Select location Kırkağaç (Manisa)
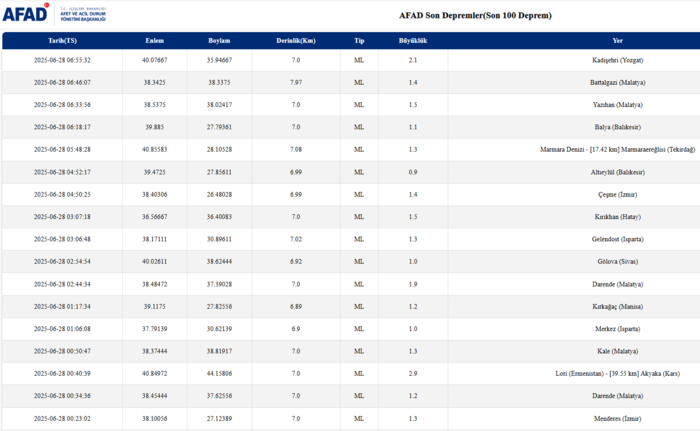Image resolution: width=700 pixels, height=431 pixels. pyautogui.click(x=617, y=307)
